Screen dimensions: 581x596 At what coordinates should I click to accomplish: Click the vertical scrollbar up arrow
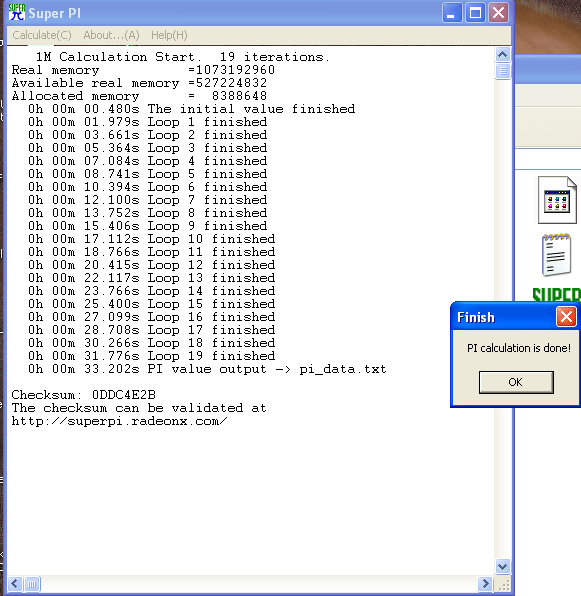click(503, 55)
